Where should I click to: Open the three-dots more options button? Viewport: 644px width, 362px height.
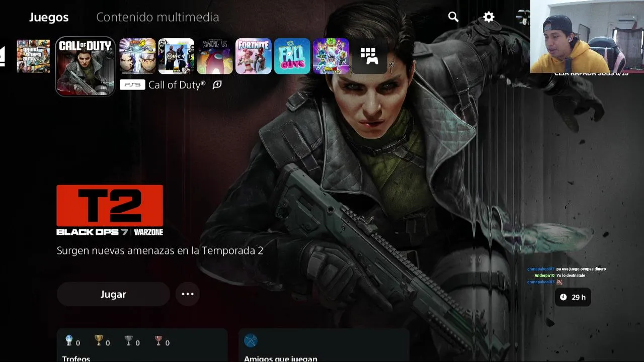(188, 294)
